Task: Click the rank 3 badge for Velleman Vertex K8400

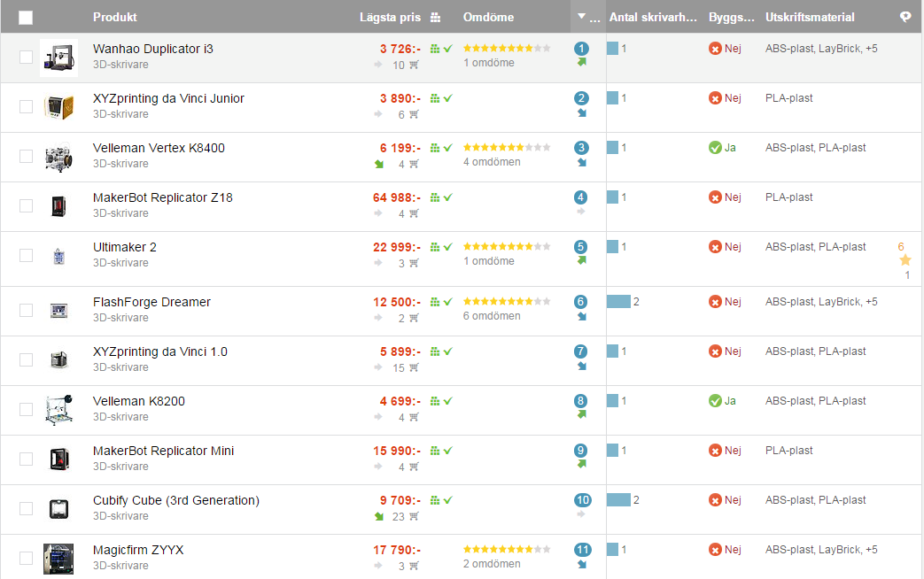Action: point(581,147)
